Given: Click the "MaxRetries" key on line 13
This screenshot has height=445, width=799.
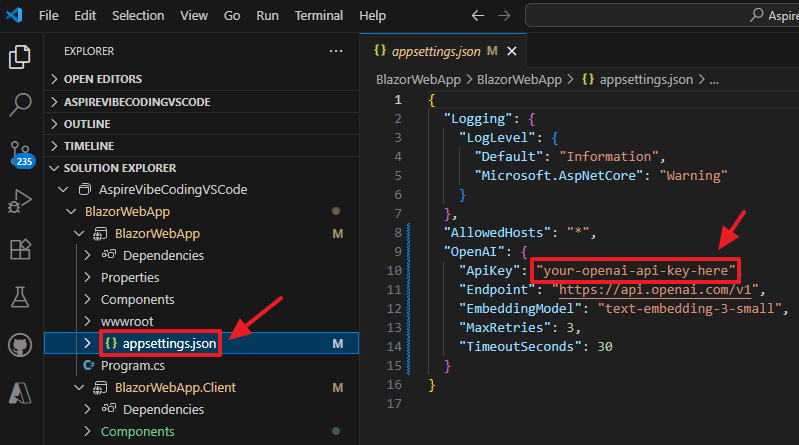Looking at the screenshot, I should click(505, 327).
